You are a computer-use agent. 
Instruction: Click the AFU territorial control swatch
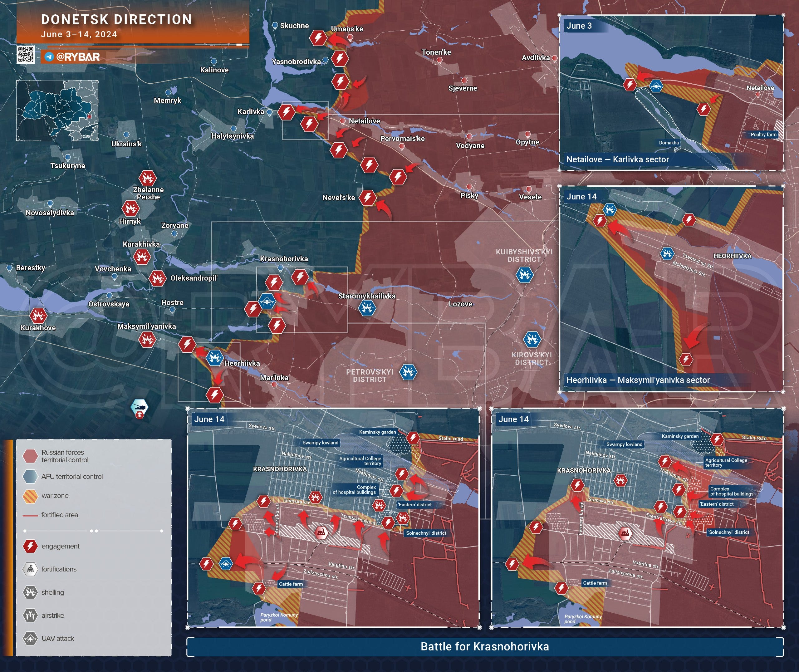click(x=30, y=476)
